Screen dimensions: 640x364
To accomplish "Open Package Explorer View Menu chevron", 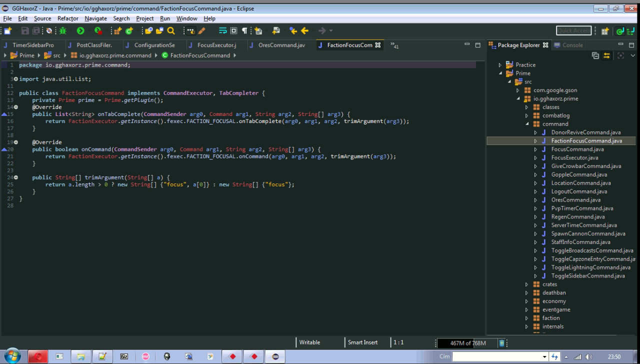I will [x=633, y=55].
